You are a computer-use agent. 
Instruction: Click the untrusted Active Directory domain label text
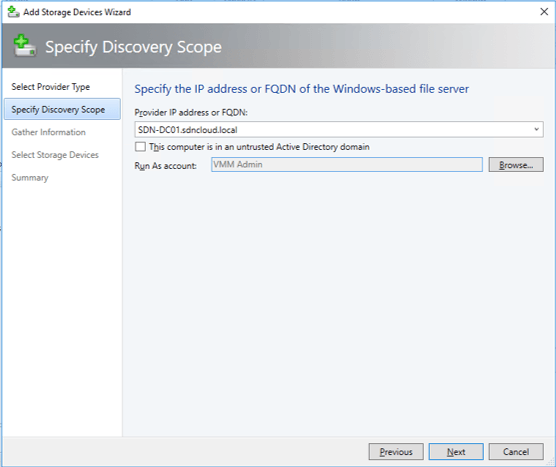(x=259, y=147)
